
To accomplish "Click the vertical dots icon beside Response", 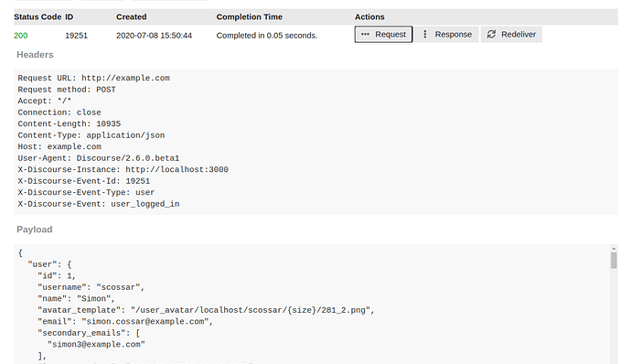I will click(425, 35).
